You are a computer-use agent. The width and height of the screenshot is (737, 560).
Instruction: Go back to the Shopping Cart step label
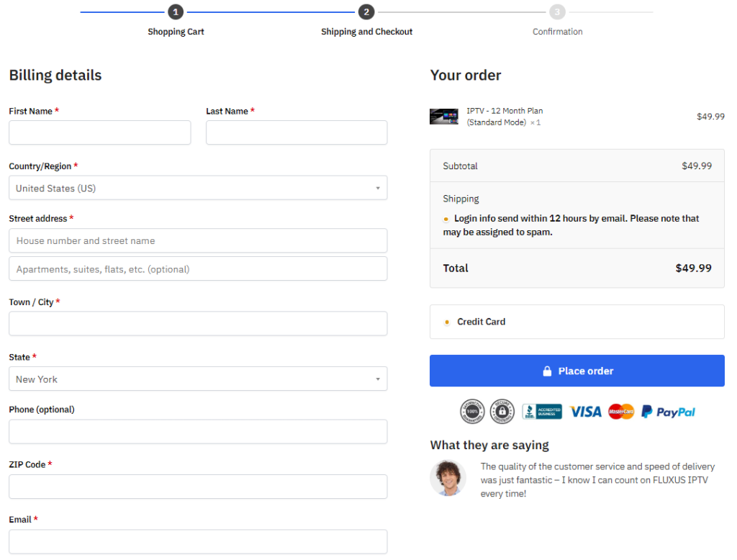click(x=176, y=32)
